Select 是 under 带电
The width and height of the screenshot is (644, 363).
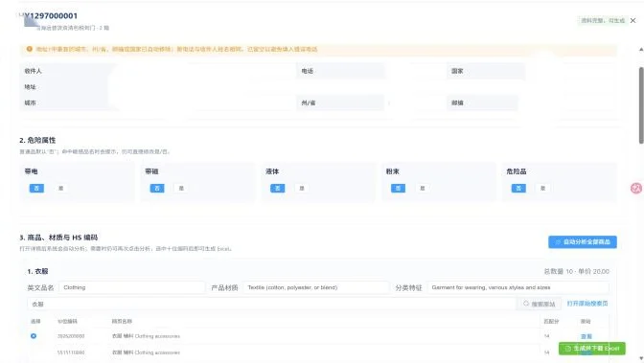(60, 188)
